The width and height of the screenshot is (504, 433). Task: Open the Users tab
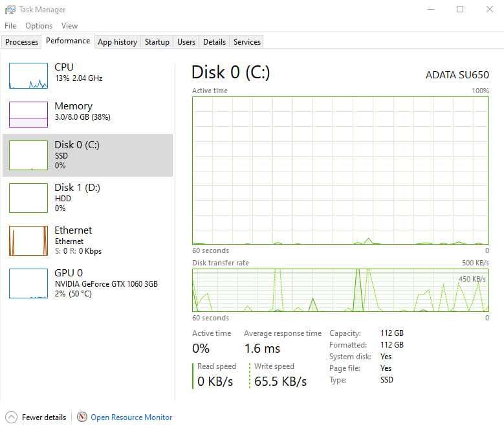click(186, 42)
